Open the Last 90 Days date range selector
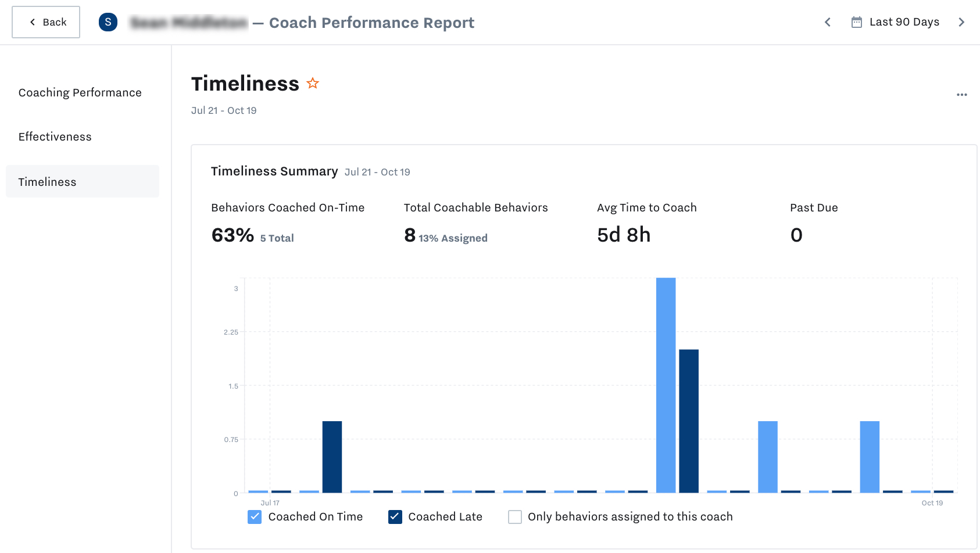 click(903, 21)
